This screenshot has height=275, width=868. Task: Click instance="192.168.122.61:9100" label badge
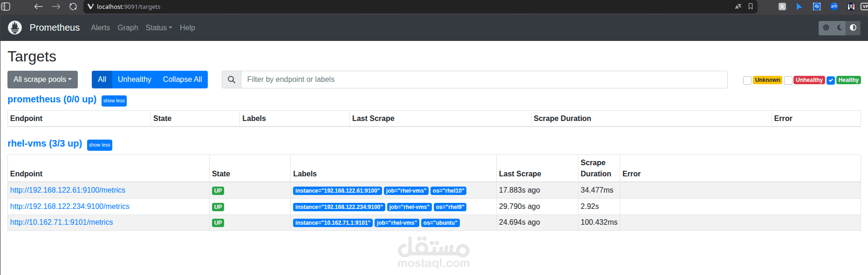[337, 191]
